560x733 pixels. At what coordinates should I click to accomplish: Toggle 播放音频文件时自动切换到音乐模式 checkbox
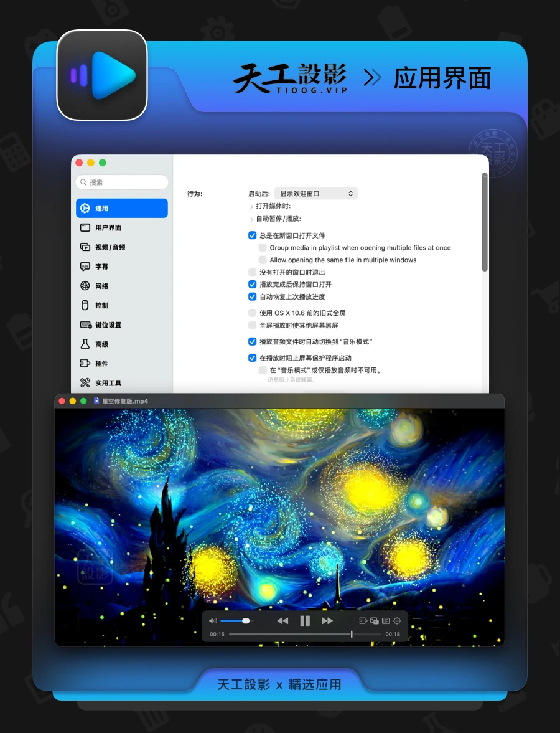point(252,341)
